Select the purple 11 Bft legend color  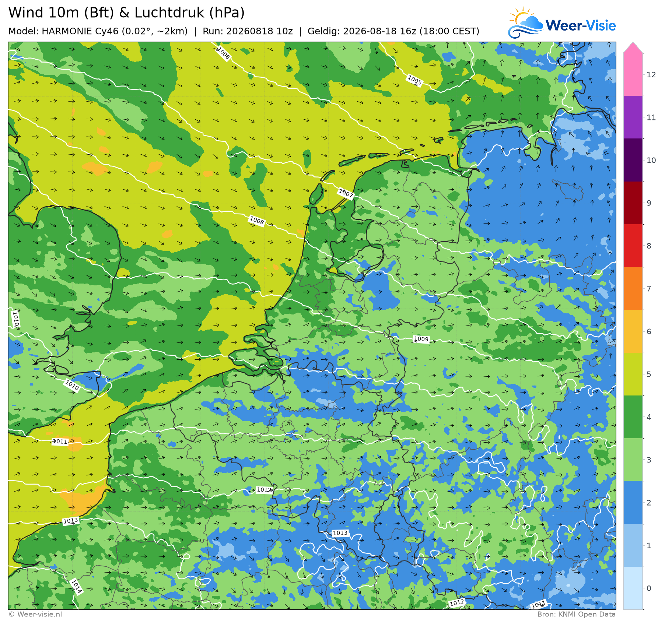point(633,117)
